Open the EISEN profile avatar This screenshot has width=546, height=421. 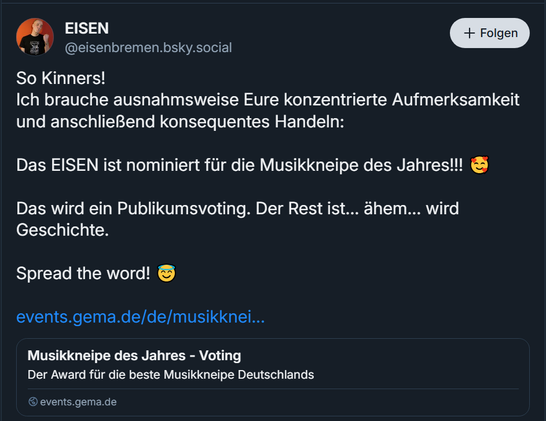35,37
